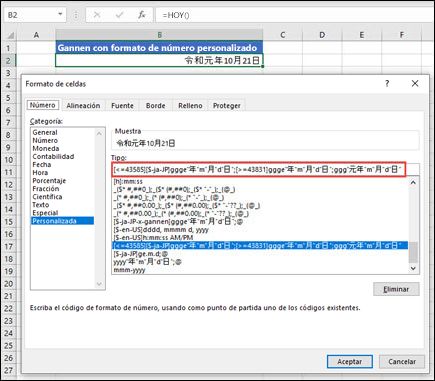The width and height of the screenshot is (435, 381).
Task: Select row 3 header
Action: [9, 73]
